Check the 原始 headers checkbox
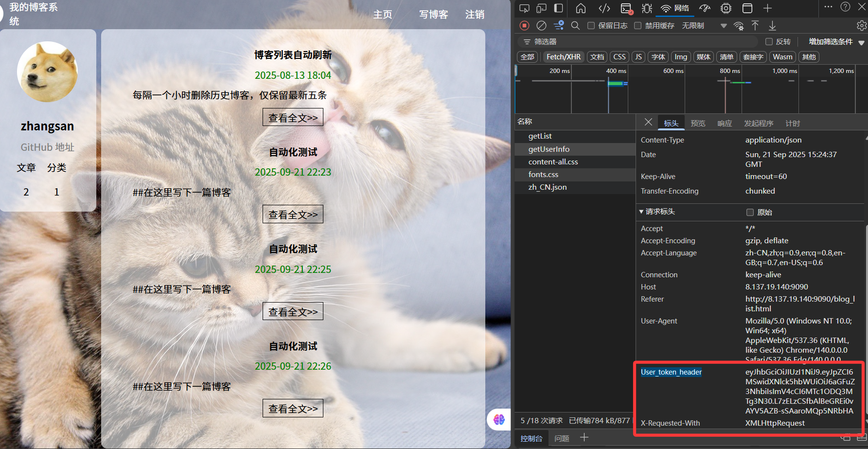The image size is (868, 449). tap(751, 212)
